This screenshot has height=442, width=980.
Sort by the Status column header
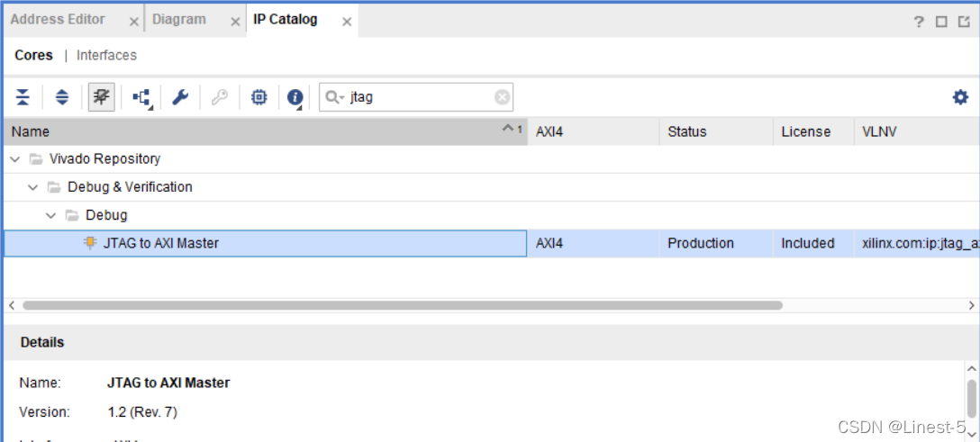pos(716,131)
